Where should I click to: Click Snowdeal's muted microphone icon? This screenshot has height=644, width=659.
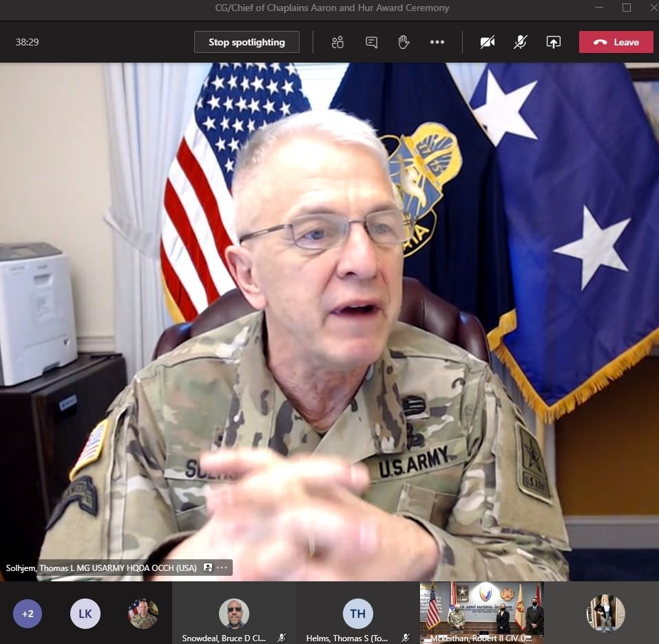coord(282,638)
